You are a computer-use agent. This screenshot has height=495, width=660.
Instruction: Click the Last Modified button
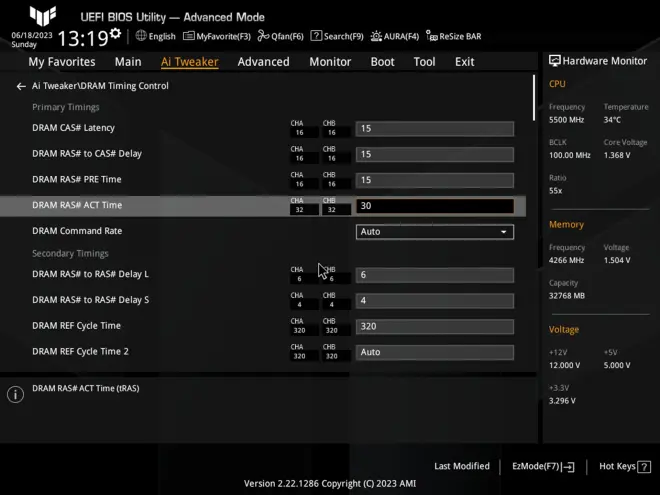click(x=462, y=466)
